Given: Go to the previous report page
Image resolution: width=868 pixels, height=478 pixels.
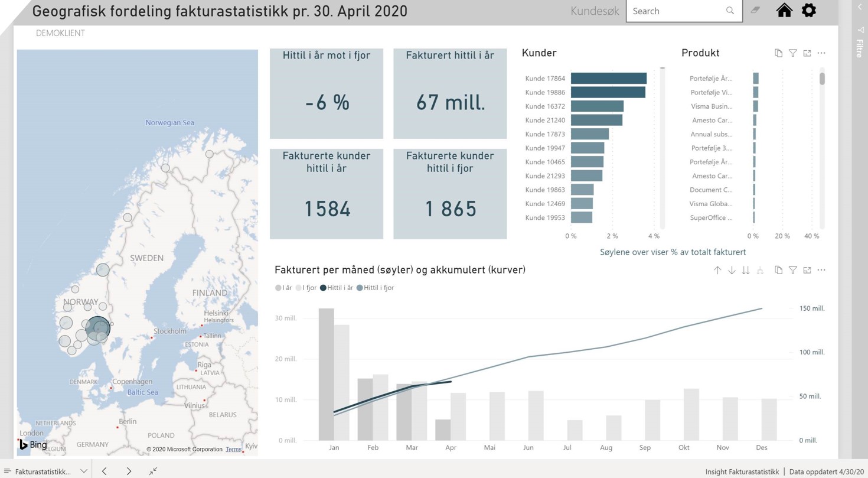Looking at the screenshot, I should [105, 471].
